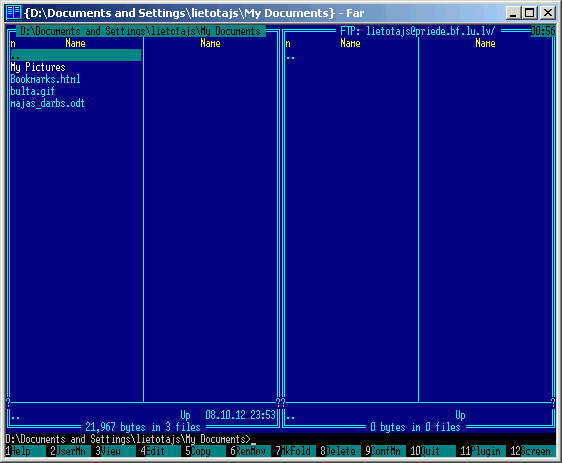
Task: Select the My Pictures folder
Action: tap(38, 67)
